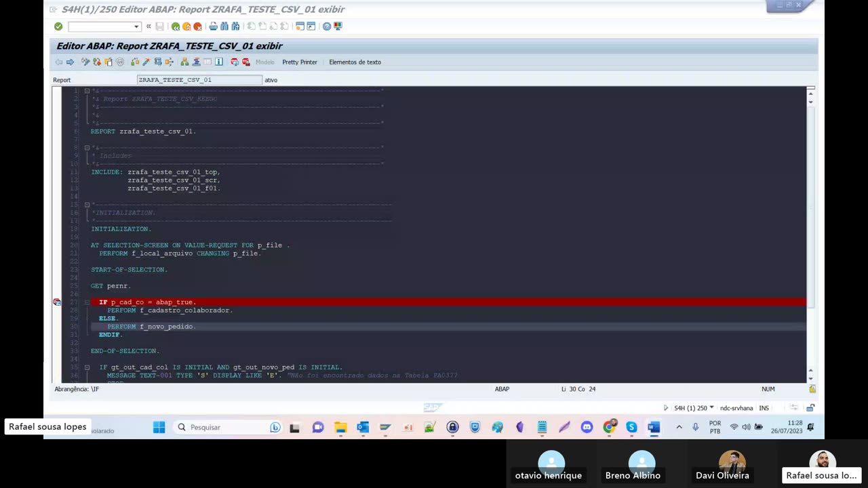Collapse the IF gt_out_cad_col block at line 35
The width and height of the screenshot is (868, 488).
87,367
